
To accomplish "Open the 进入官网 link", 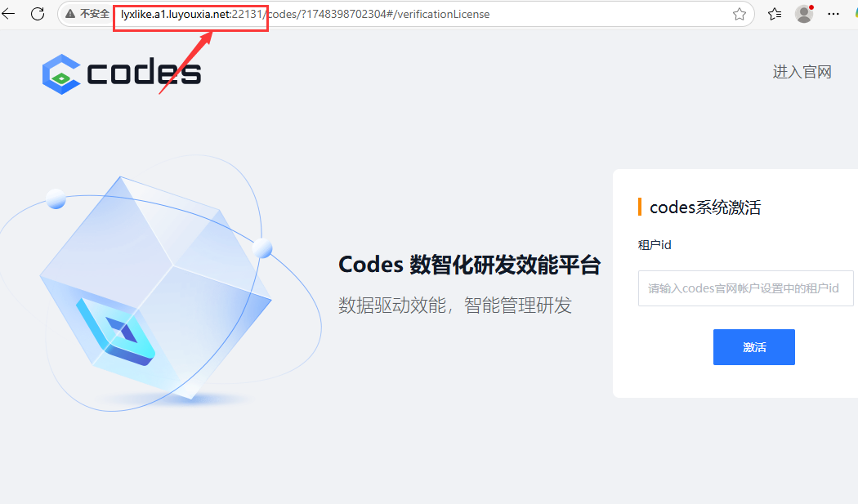I will point(802,72).
